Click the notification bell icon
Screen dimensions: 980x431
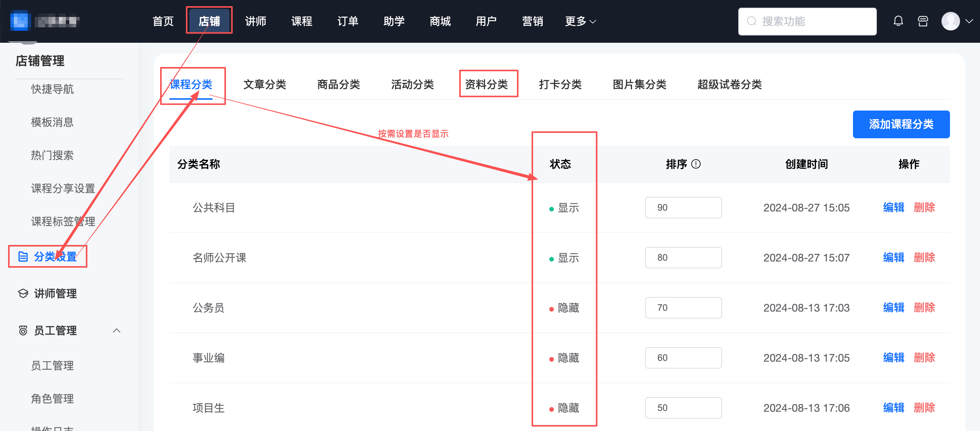pyautogui.click(x=898, y=21)
